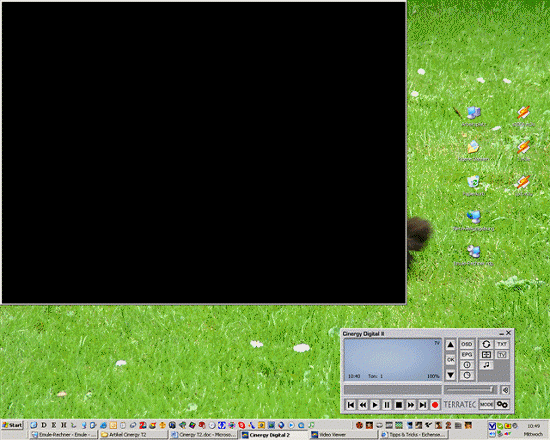Image resolution: width=550 pixels, height=440 pixels.
Task: Skip to next with the last transport button
Action: coord(423,405)
